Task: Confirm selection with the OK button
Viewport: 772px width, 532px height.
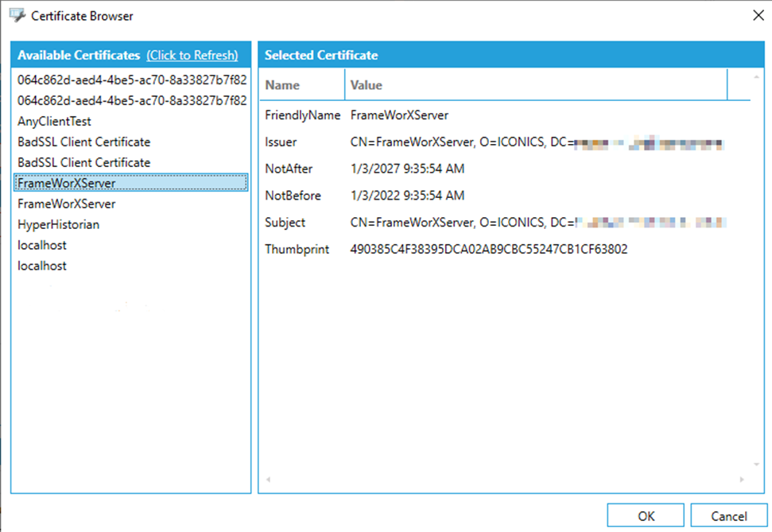Action: pyautogui.click(x=646, y=516)
